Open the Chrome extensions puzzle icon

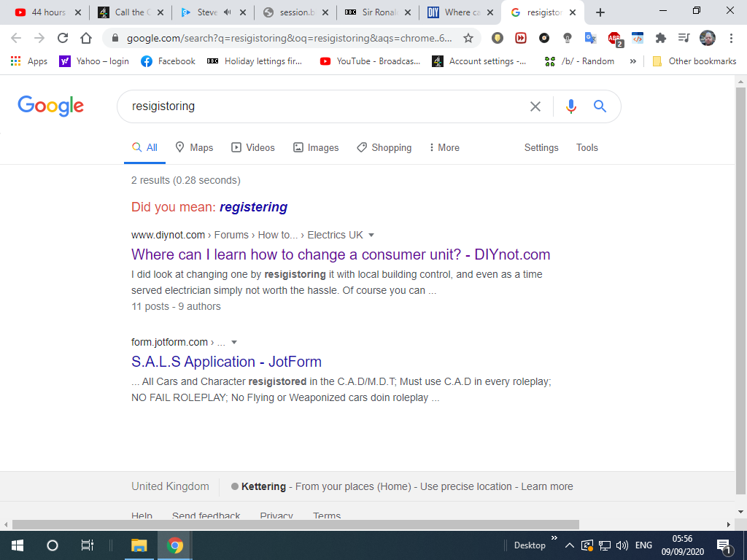pos(661,38)
